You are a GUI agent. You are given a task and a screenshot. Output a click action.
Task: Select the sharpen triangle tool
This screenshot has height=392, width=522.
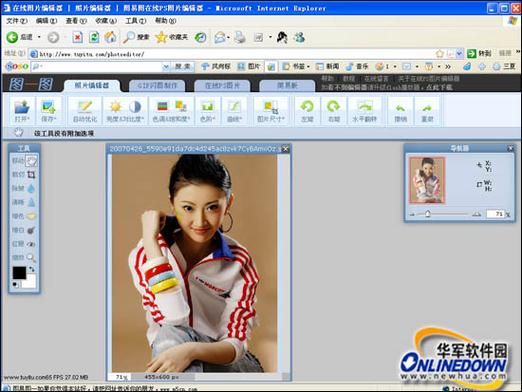tap(31, 202)
